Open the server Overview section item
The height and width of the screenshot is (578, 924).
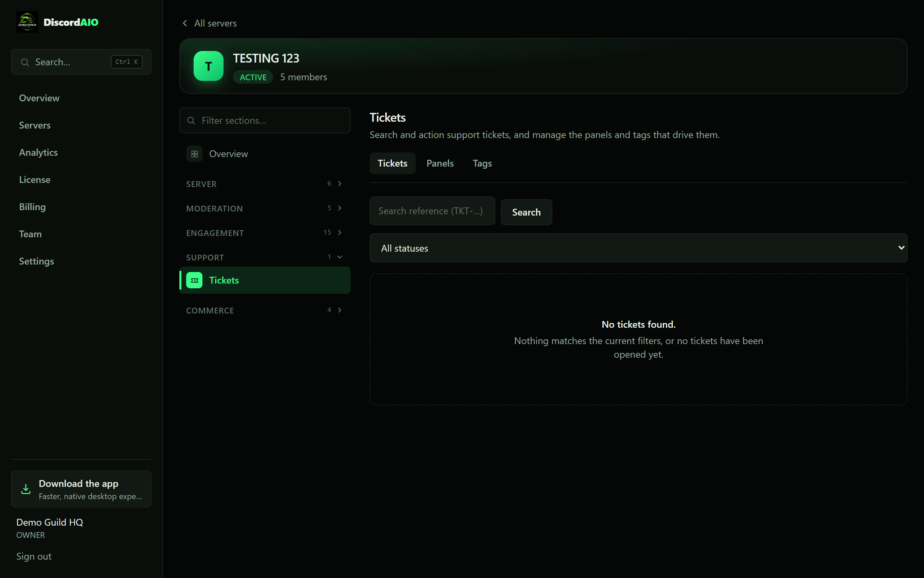265,154
